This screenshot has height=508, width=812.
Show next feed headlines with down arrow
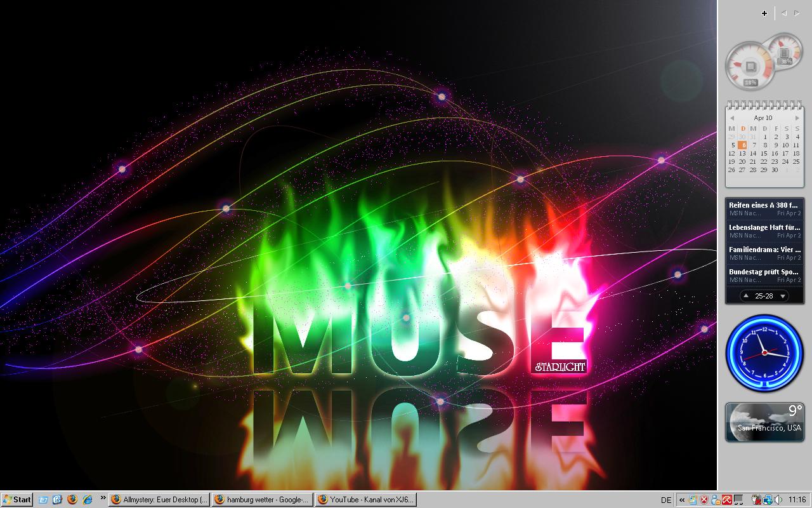[x=783, y=296]
